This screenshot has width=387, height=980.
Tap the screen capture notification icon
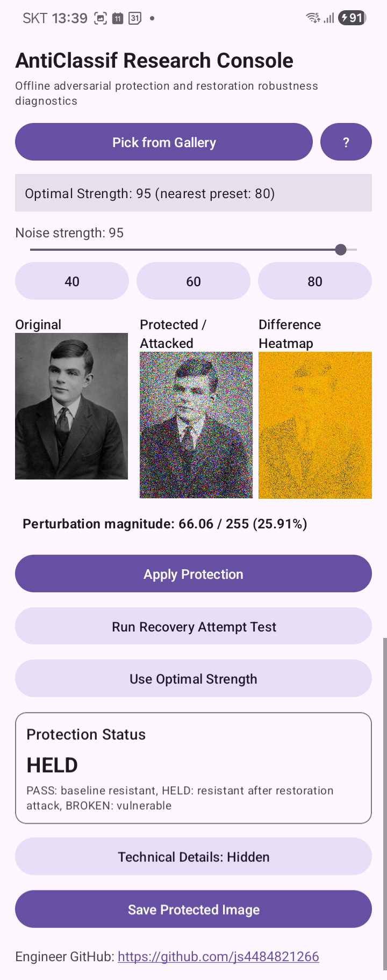[x=101, y=18]
